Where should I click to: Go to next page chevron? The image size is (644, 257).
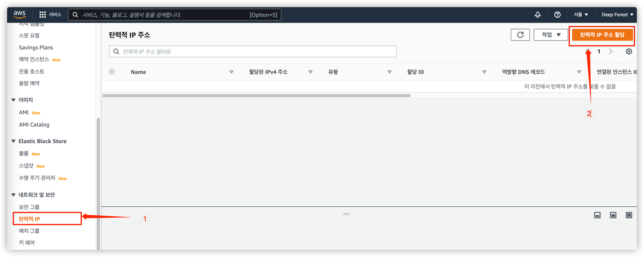tap(611, 51)
